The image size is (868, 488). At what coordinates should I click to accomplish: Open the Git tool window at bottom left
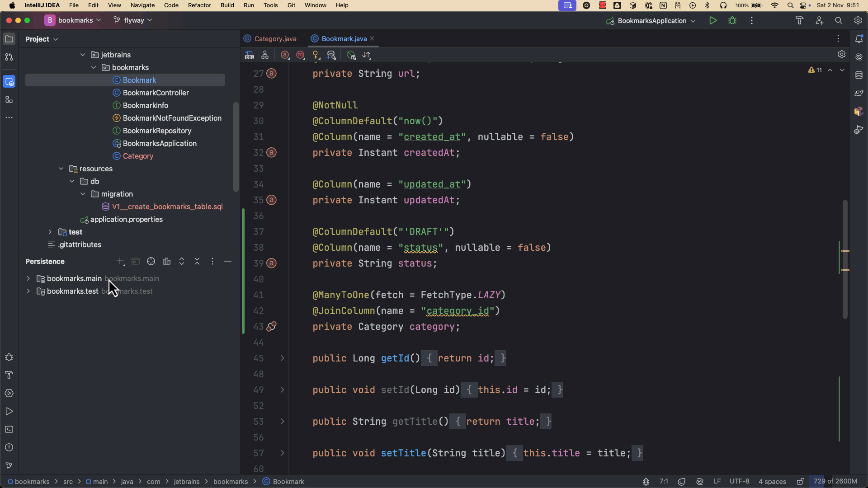pos(9,465)
